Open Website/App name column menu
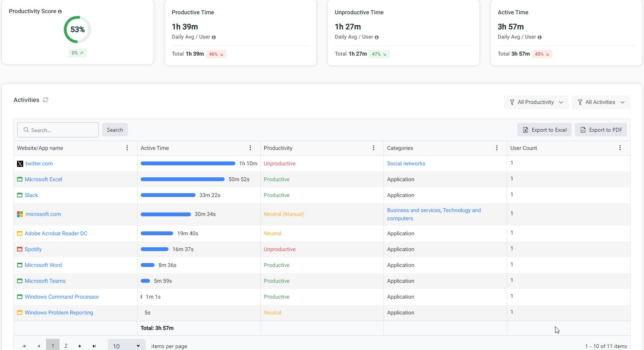The height and width of the screenshot is (350, 644). point(127,148)
